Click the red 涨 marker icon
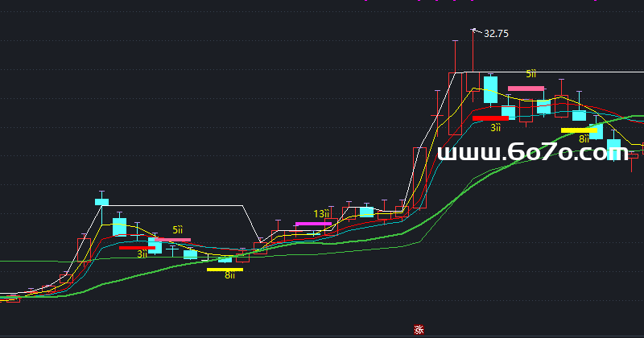The image size is (644, 338). [x=418, y=329]
